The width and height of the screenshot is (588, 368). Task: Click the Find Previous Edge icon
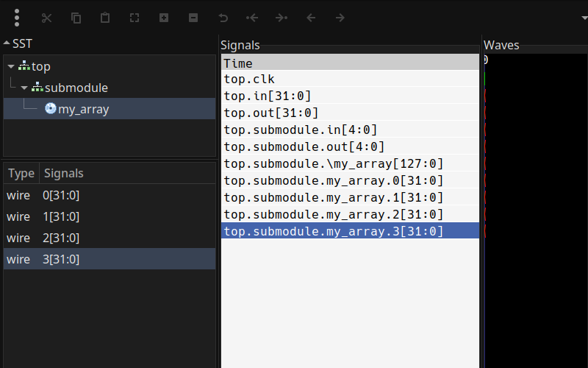click(x=252, y=18)
